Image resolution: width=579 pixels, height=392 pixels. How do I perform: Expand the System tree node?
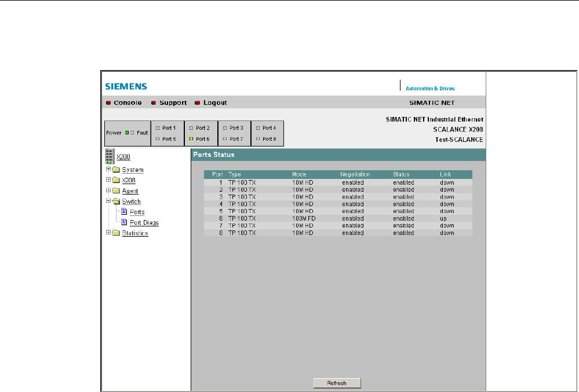[108, 169]
